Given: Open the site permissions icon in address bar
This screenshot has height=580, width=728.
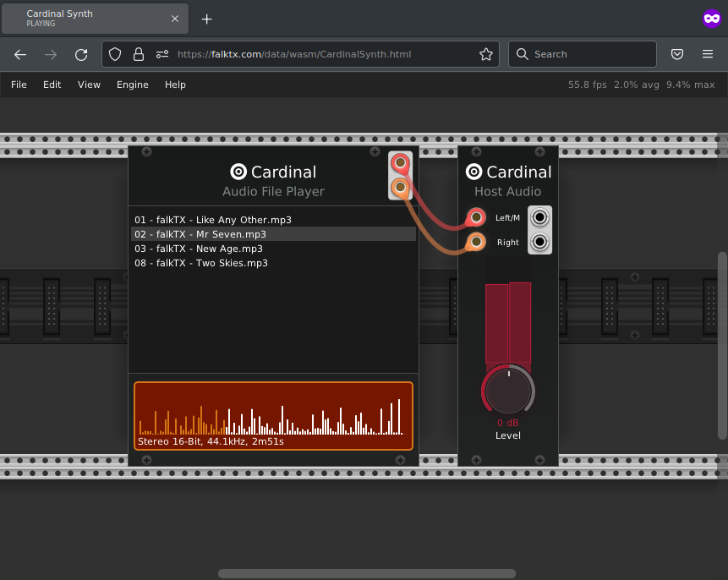Looking at the screenshot, I should 162,54.
